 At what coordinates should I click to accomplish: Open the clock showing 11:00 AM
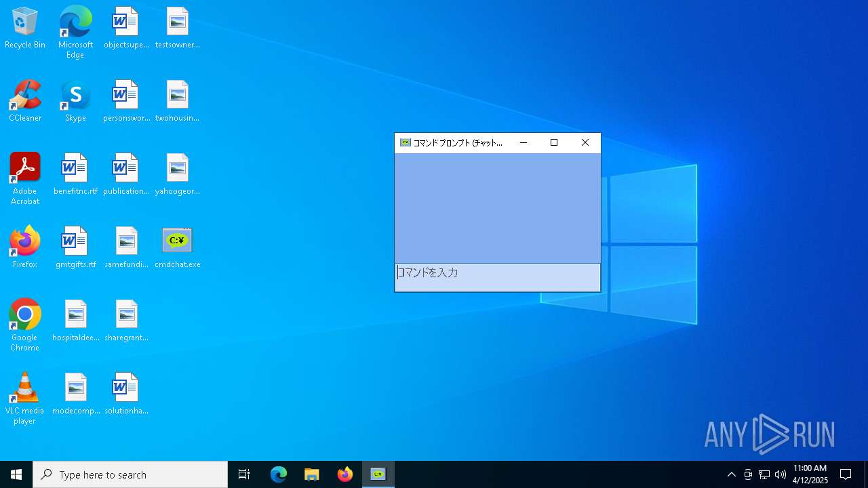810,474
